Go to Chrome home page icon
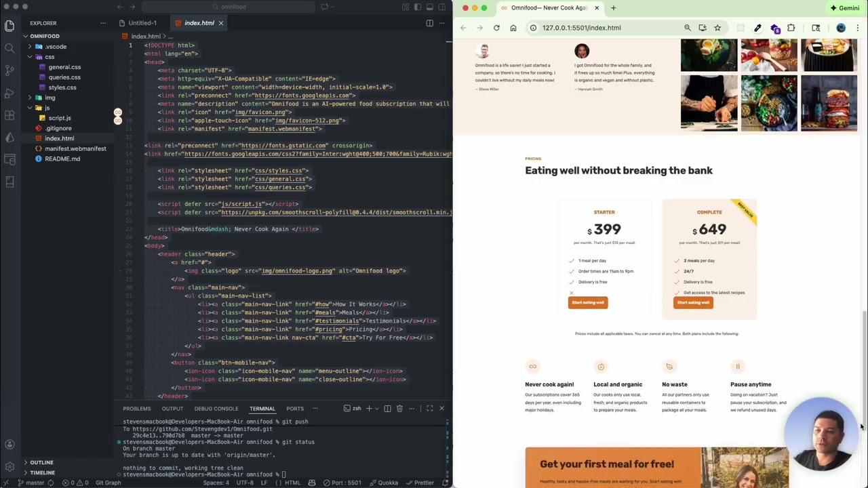 [513, 28]
